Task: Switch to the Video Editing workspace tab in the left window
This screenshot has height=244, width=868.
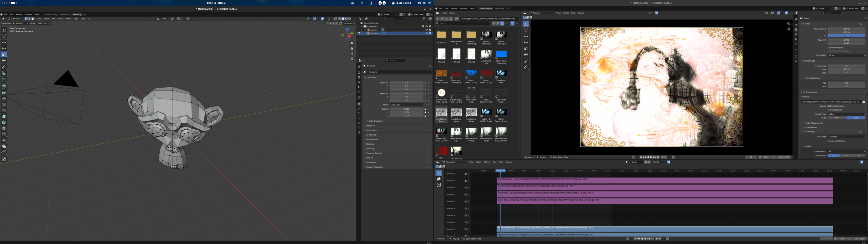Action: [x=51, y=15]
